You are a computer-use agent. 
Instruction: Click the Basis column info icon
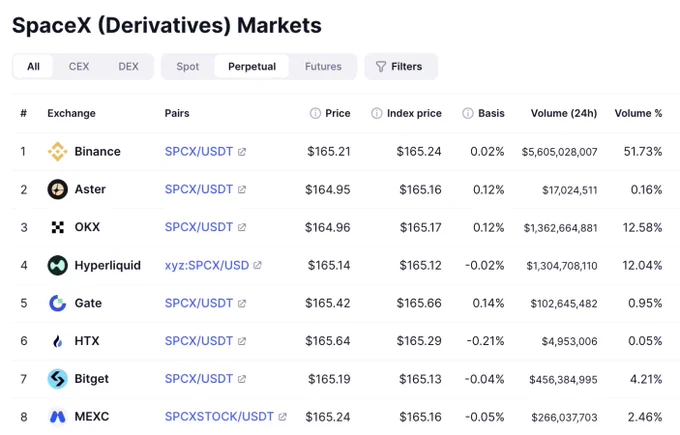click(x=468, y=113)
